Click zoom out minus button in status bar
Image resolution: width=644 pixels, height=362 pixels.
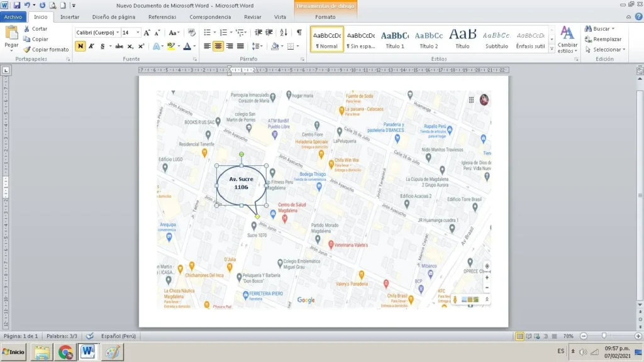pos(584,336)
